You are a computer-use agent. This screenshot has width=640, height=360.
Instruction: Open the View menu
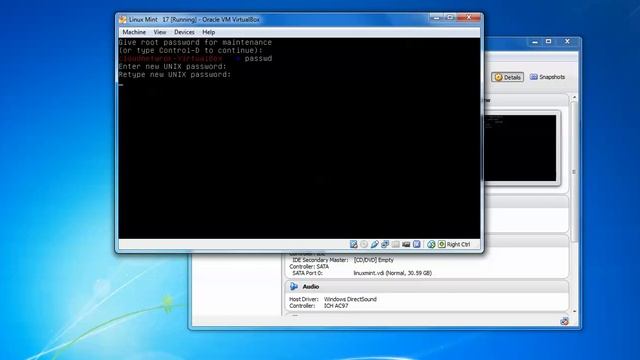160,32
